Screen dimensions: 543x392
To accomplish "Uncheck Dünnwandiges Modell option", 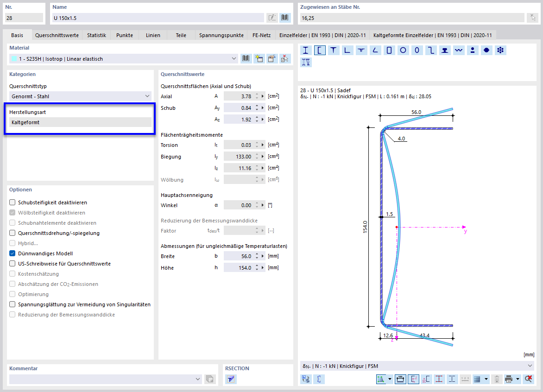I will [13, 253].
